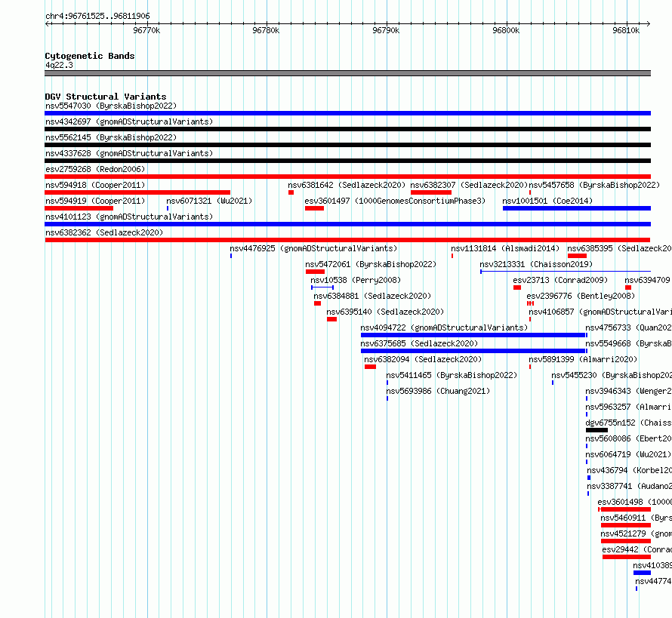Select the blue bar for nsv5547030
This screenshot has width=672, height=618.
[x=347, y=113]
